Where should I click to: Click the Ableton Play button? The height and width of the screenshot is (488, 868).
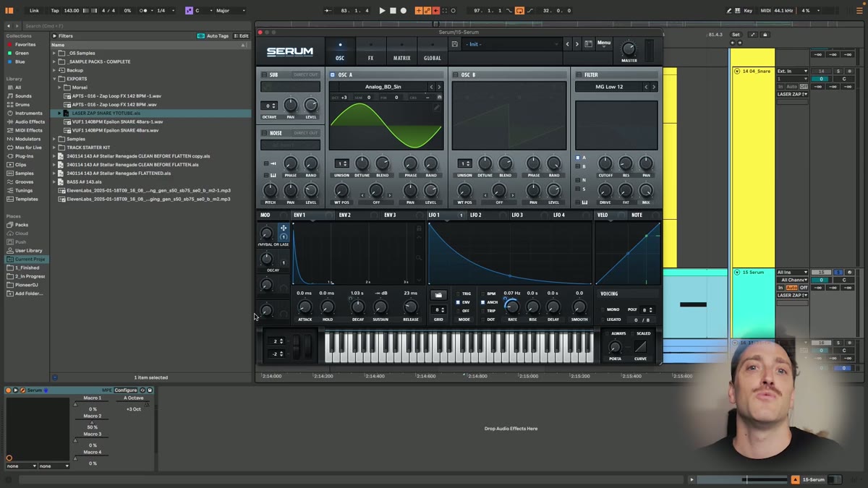382,11
